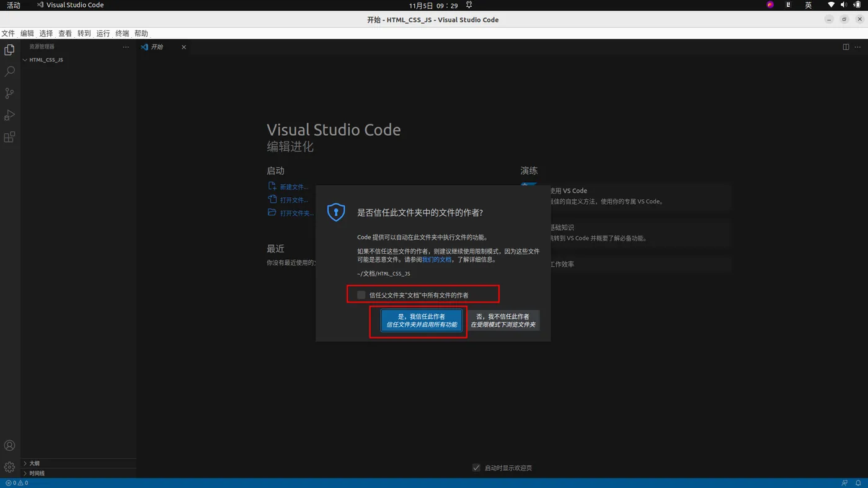Open the Explorer view in activity bar

coord(9,50)
